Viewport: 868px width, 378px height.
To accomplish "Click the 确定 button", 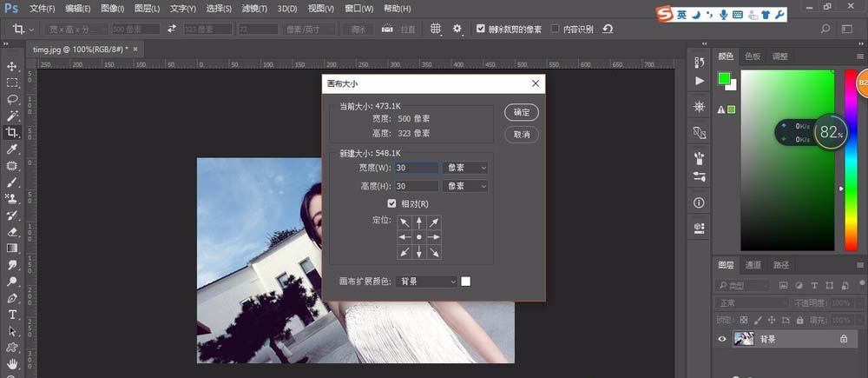I will tap(522, 112).
